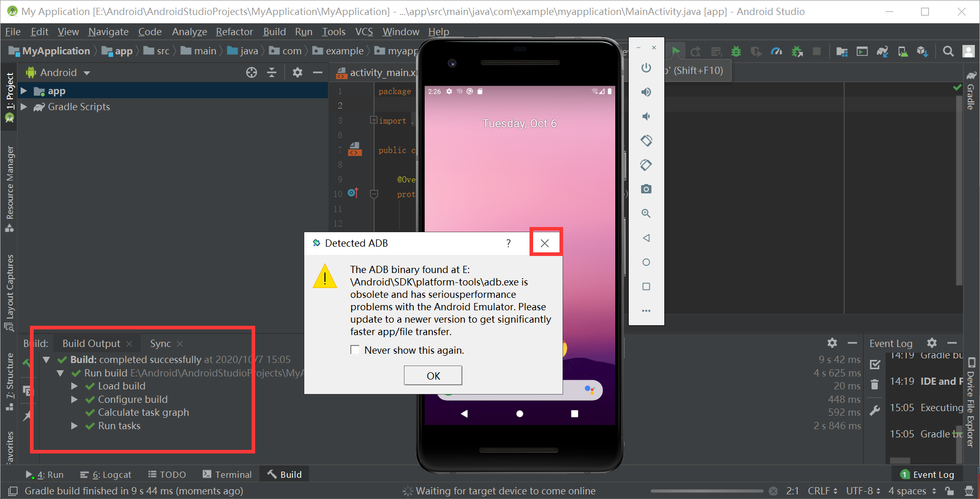This screenshot has width=980, height=499.
Task: Click emulator sidebar Back triangle icon
Action: point(646,238)
